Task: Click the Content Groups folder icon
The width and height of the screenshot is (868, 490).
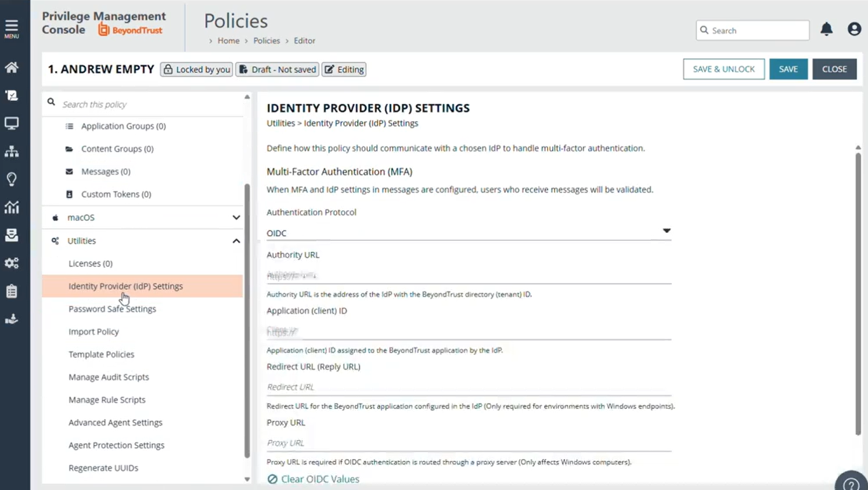Action: (x=69, y=149)
